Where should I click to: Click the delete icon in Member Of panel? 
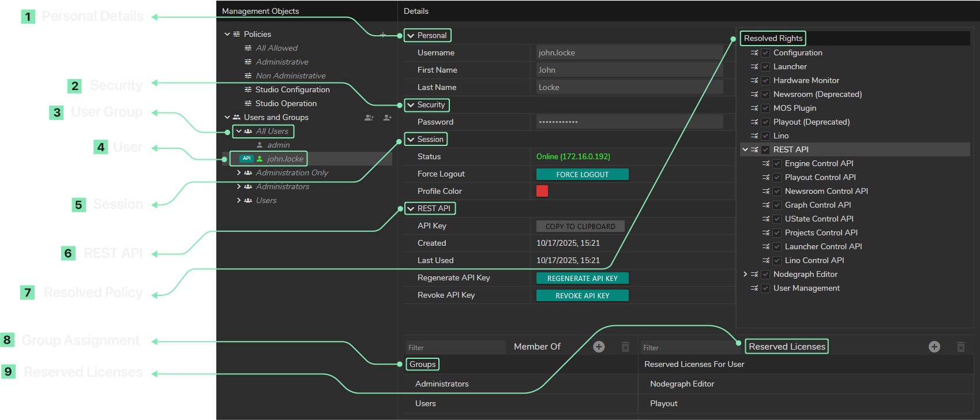(x=625, y=347)
